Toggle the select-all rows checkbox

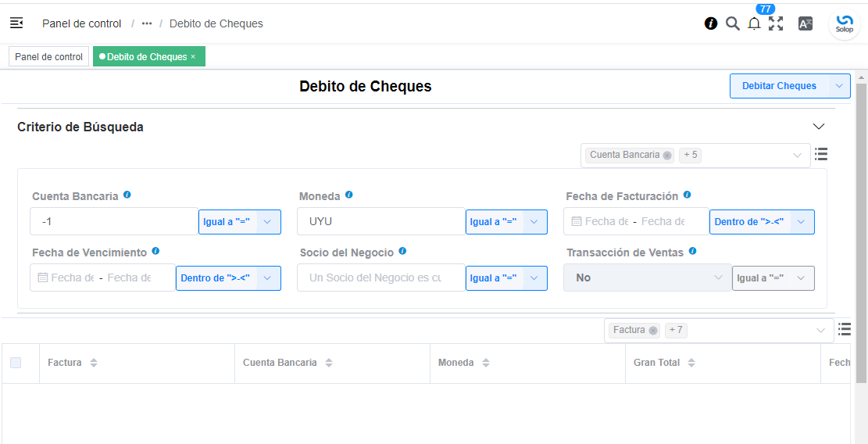point(16,363)
